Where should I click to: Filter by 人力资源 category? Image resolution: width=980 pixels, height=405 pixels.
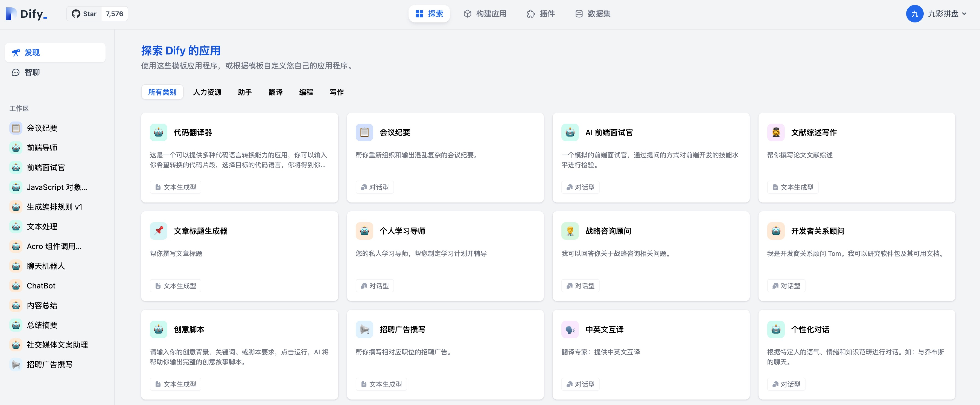(x=207, y=92)
